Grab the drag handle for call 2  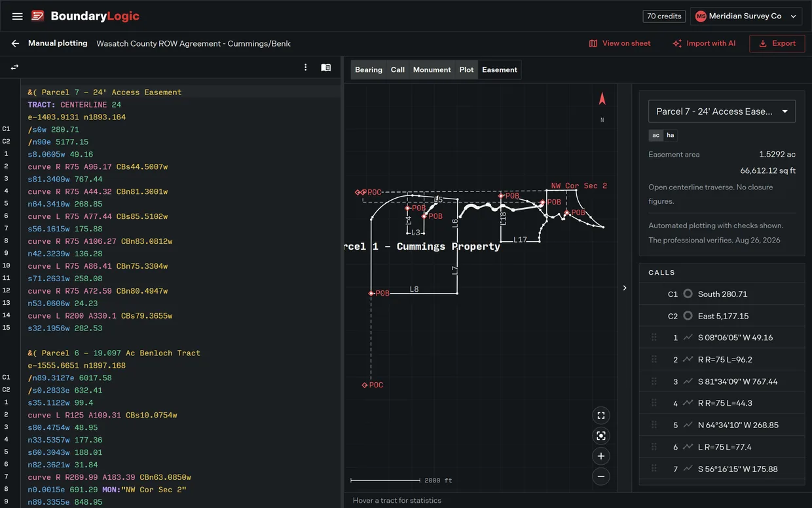(654, 359)
